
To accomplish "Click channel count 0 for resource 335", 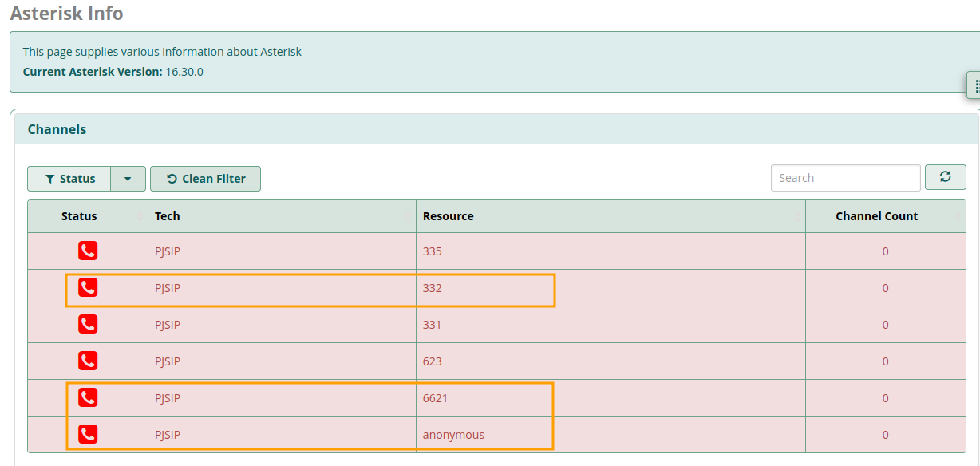I will click(x=885, y=251).
